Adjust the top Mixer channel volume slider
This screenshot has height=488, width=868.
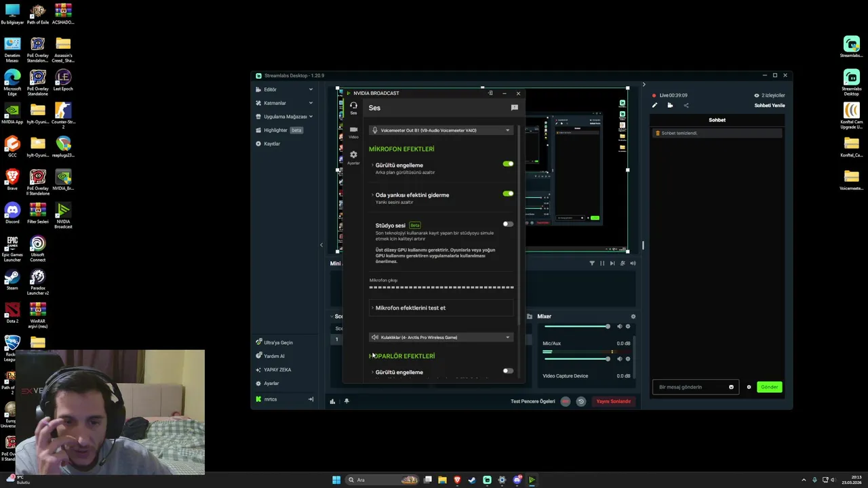tap(576, 326)
